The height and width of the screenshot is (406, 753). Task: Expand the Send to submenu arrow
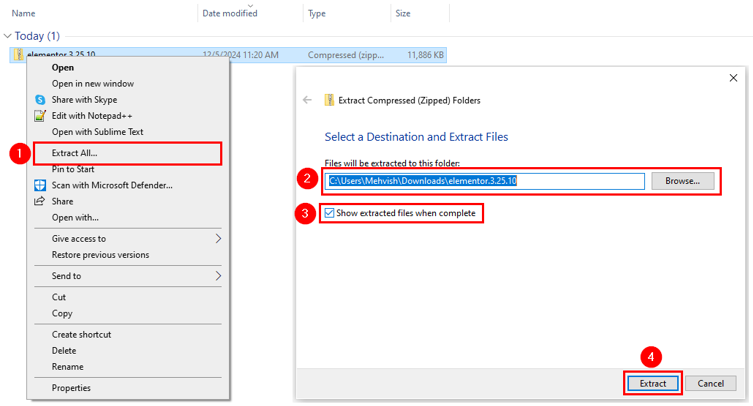(x=218, y=276)
